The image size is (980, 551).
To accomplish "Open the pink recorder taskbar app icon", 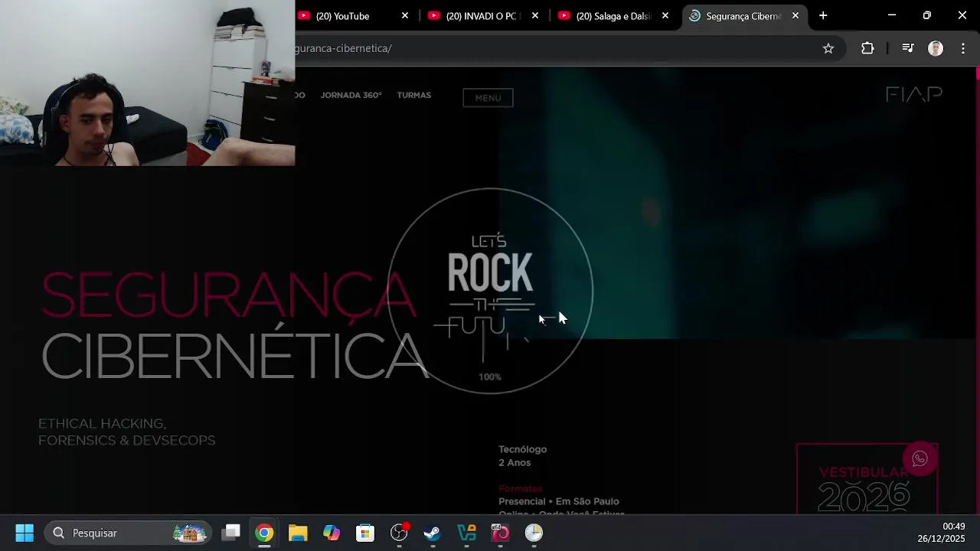I will [500, 533].
